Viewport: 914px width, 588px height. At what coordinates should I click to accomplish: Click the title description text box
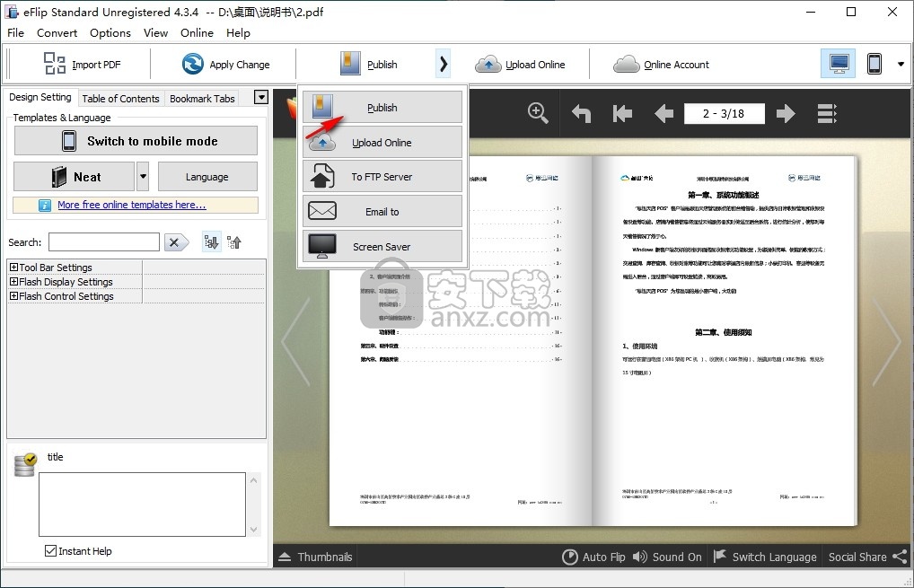pos(142,505)
